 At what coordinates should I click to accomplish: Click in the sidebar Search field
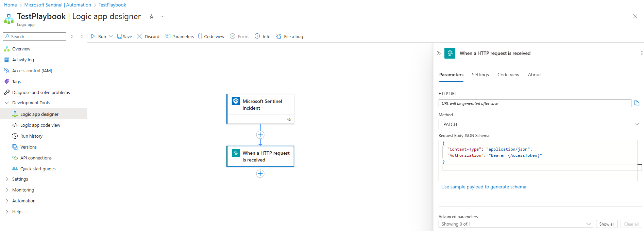(37, 36)
